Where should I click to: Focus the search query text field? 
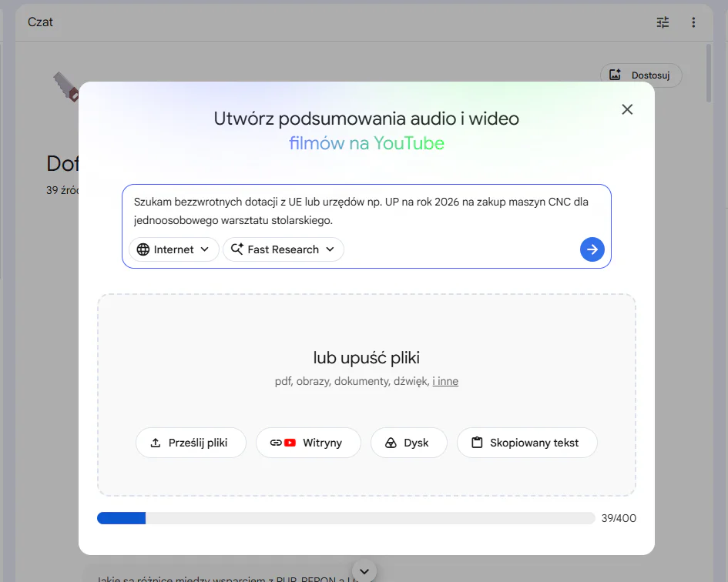coord(367,211)
